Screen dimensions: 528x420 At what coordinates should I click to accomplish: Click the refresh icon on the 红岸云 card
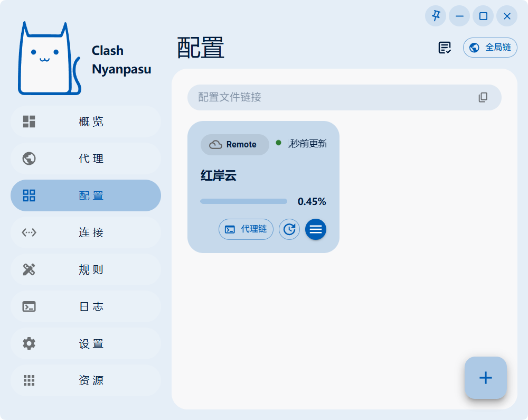(289, 229)
